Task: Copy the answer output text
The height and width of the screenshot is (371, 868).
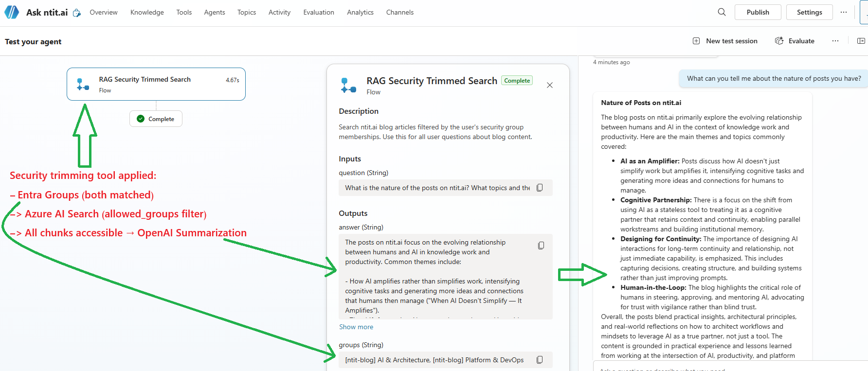Action: (x=541, y=246)
